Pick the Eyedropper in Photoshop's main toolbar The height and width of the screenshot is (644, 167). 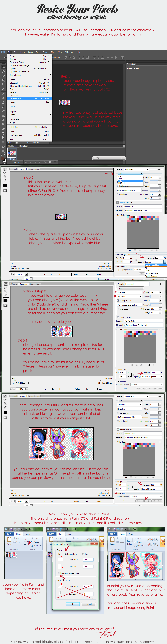click(3, 89)
